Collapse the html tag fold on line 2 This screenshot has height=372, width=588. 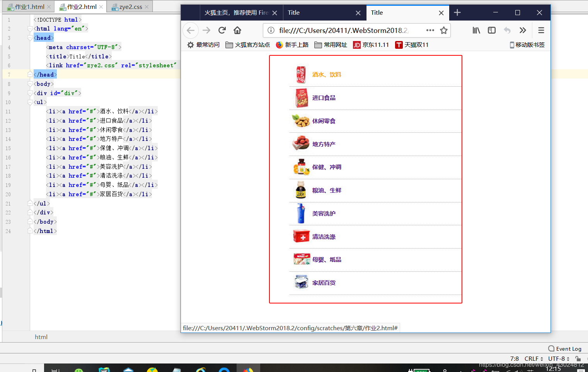click(30, 29)
